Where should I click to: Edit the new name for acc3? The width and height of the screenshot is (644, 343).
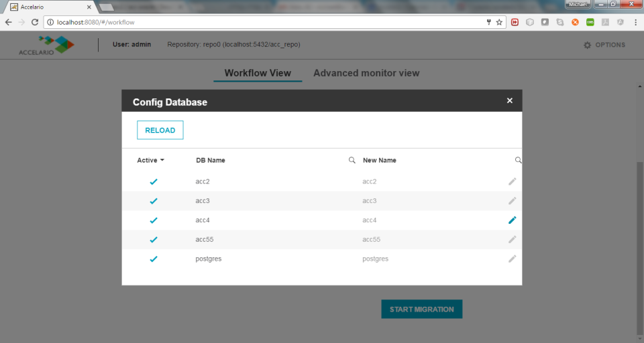(x=512, y=200)
